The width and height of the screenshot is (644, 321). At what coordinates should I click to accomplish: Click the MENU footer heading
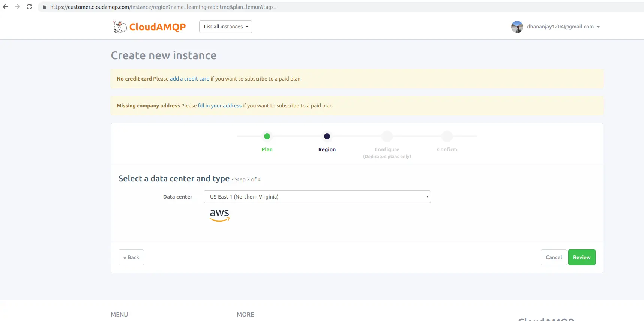click(x=119, y=315)
